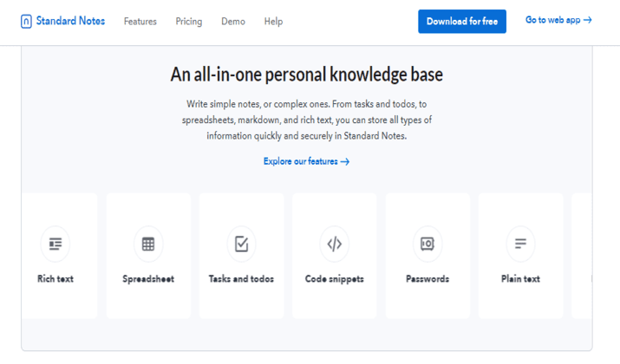This screenshot has width=620, height=364.
Task: Select the Rich text icon
Action: [x=55, y=244]
